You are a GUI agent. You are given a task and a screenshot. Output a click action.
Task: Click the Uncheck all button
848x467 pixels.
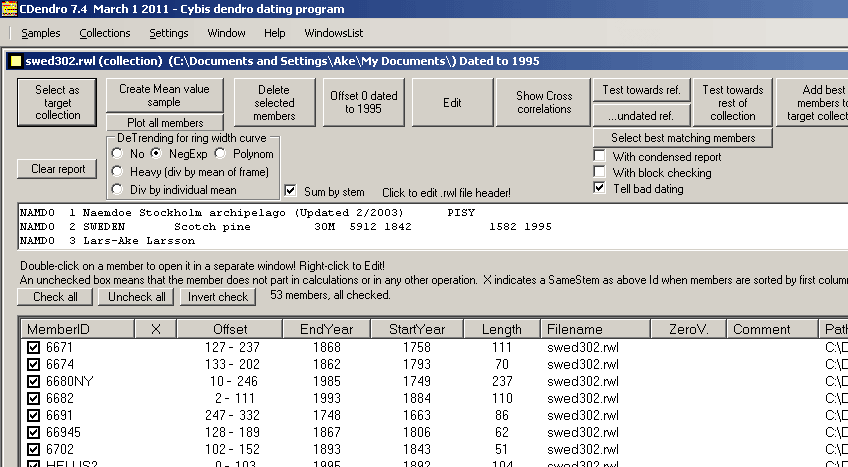136,297
